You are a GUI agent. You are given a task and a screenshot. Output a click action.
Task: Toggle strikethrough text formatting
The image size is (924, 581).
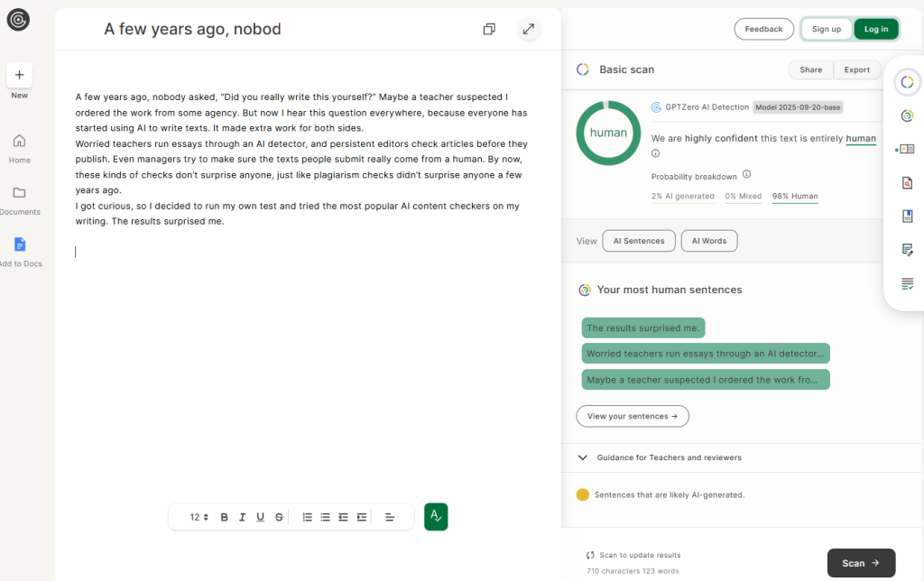point(279,517)
